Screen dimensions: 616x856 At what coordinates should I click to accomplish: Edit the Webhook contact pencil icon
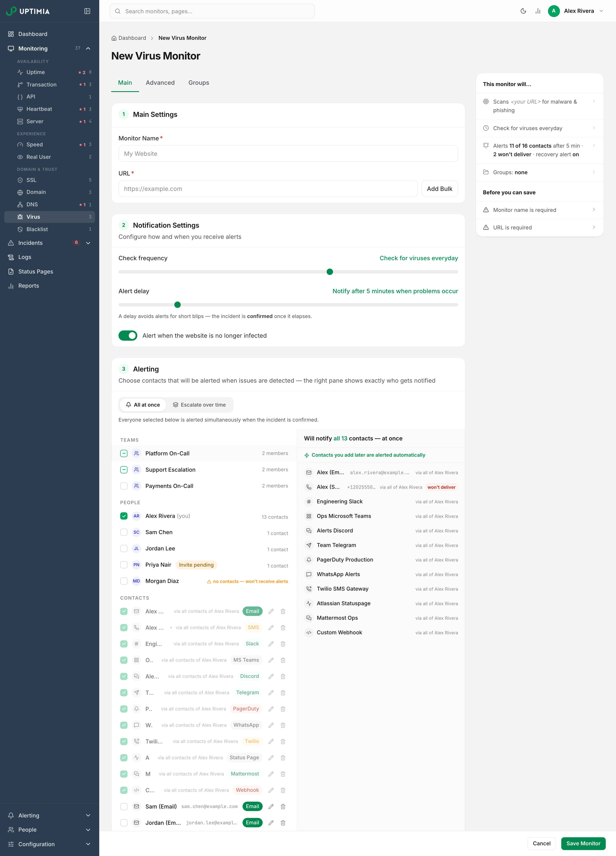coord(271,790)
